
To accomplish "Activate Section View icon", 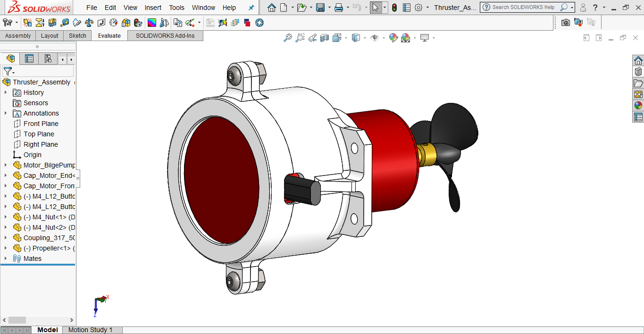I will (325, 38).
